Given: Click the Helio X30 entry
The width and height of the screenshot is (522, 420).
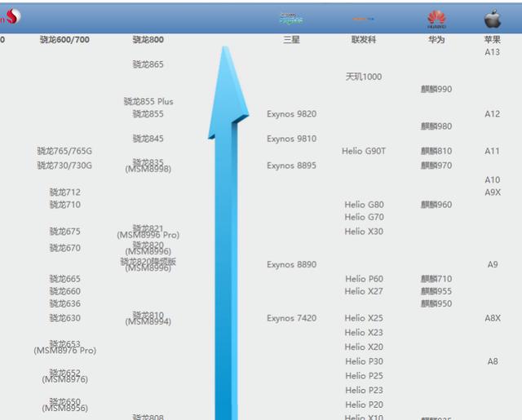Looking at the screenshot, I should 364,232.
